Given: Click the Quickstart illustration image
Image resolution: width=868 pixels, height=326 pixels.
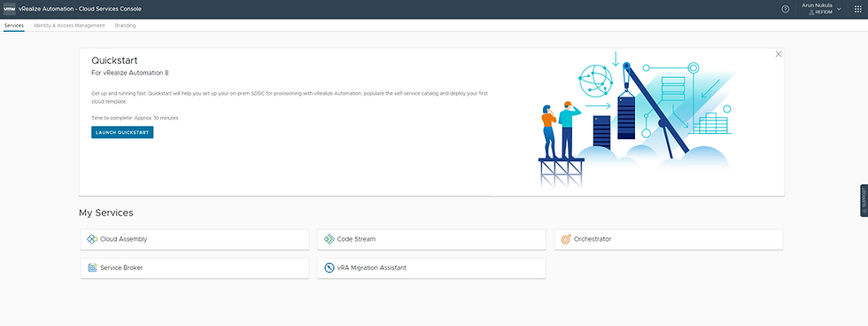Looking at the screenshot, I should (x=636, y=120).
